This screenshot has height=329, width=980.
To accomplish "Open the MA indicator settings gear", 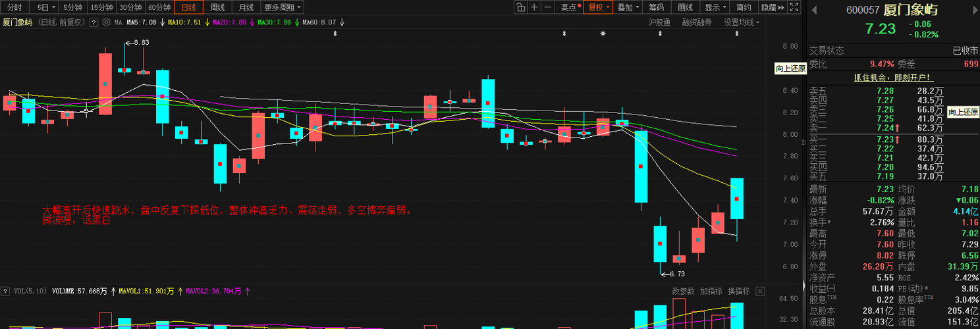I will coord(106,22).
